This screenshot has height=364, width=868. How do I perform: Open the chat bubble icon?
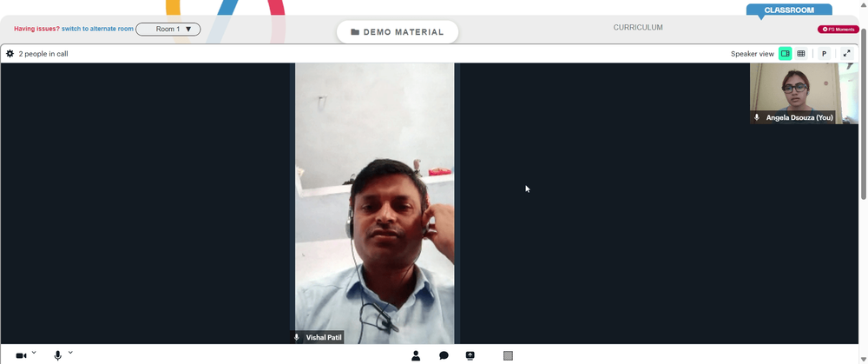coord(444,355)
